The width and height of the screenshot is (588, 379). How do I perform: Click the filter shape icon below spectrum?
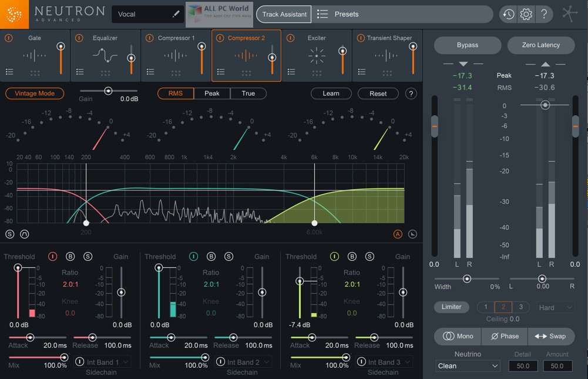pos(24,234)
